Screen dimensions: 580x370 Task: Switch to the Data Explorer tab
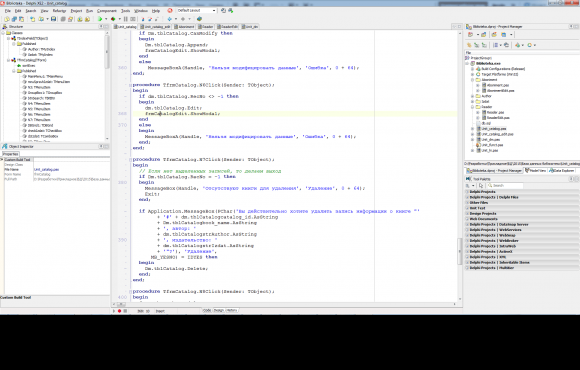click(562, 171)
